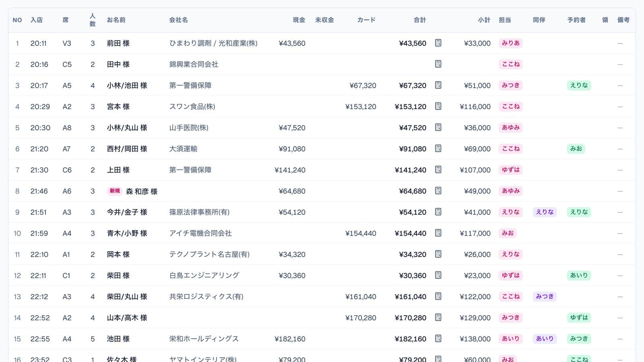Click the purple えりな companion tag in row 9

(x=545, y=212)
